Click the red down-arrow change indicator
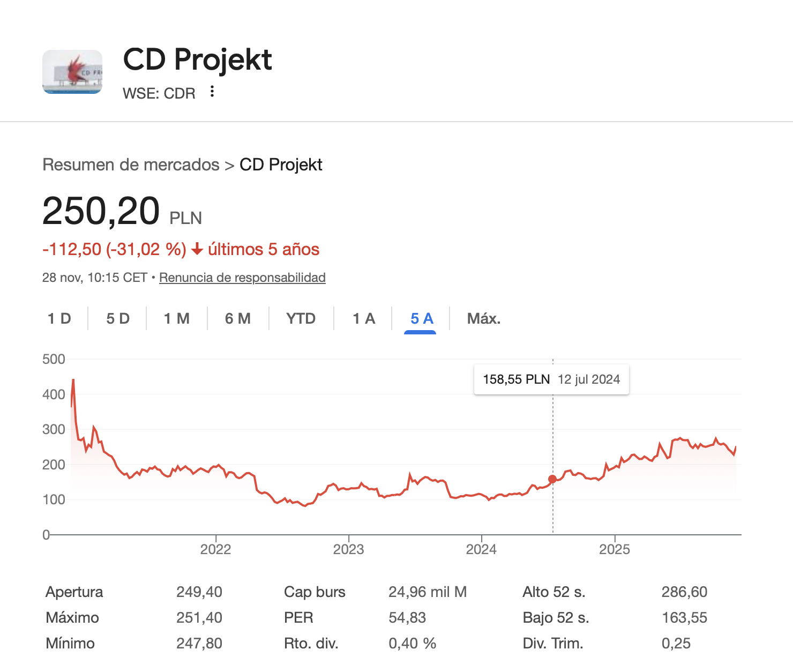 tap(197, 249)
